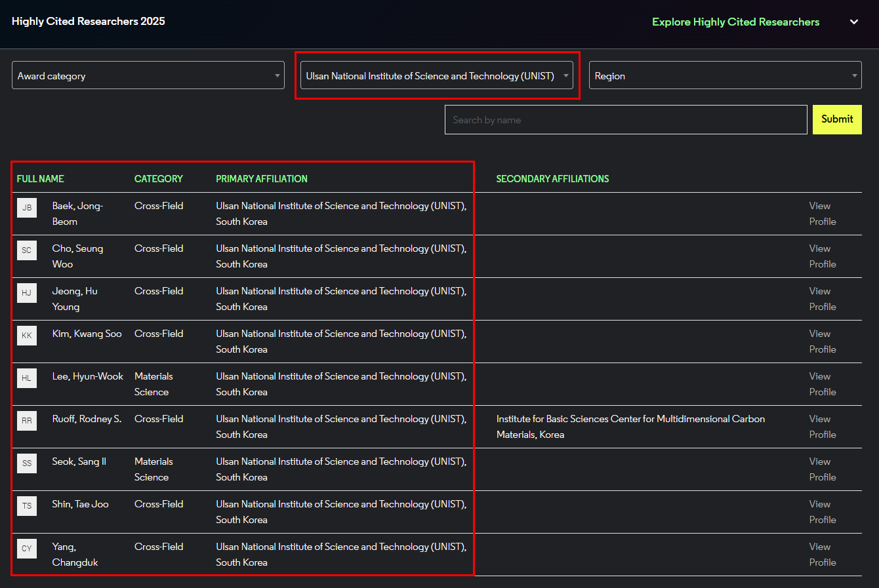This screenshot has height=588, width=879.
Task: Expand the Explore Highly Cited Researchers chevron
Action: tap(854, 22)
